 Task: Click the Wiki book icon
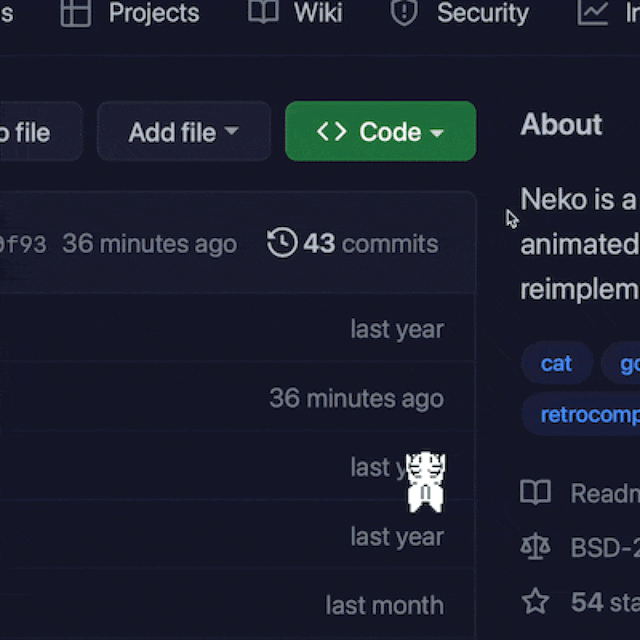[x=263, y=13]
